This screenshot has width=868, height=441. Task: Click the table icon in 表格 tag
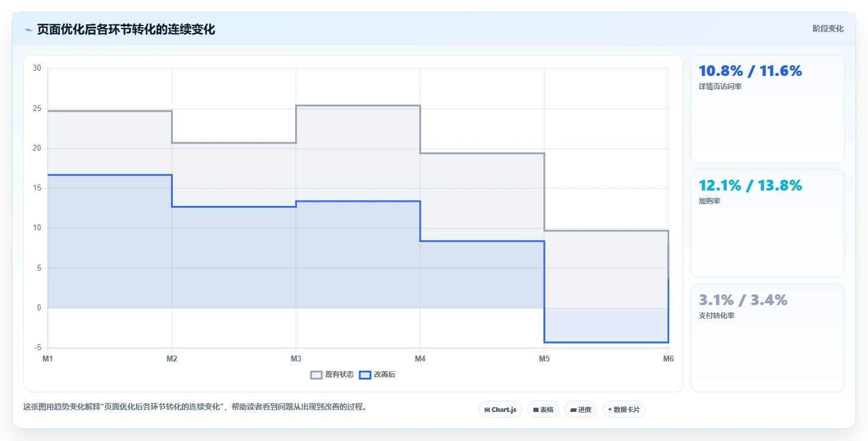pyautogui.click(x=536, y=410)
